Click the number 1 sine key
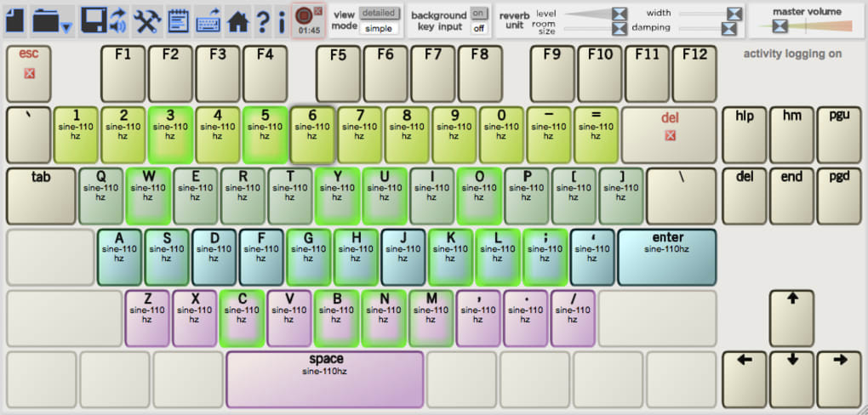This screenshot has height=415, width=868. click(76, 135)
